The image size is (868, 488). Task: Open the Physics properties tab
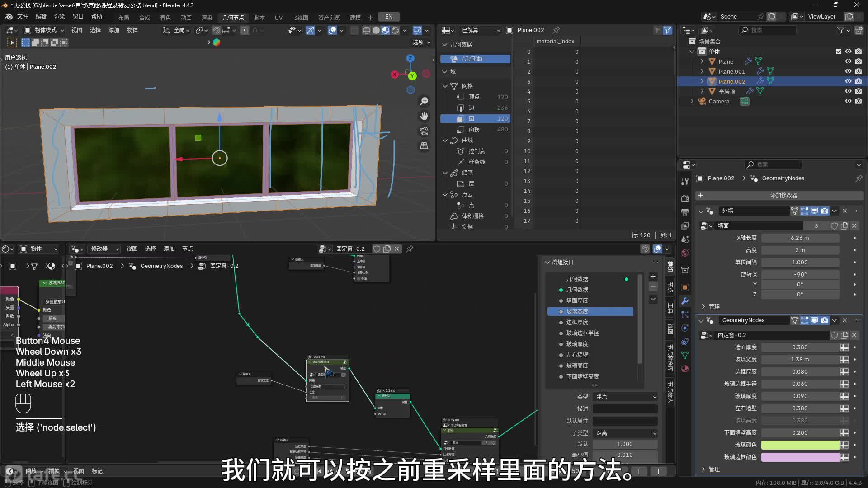click(x=685, y=328)
